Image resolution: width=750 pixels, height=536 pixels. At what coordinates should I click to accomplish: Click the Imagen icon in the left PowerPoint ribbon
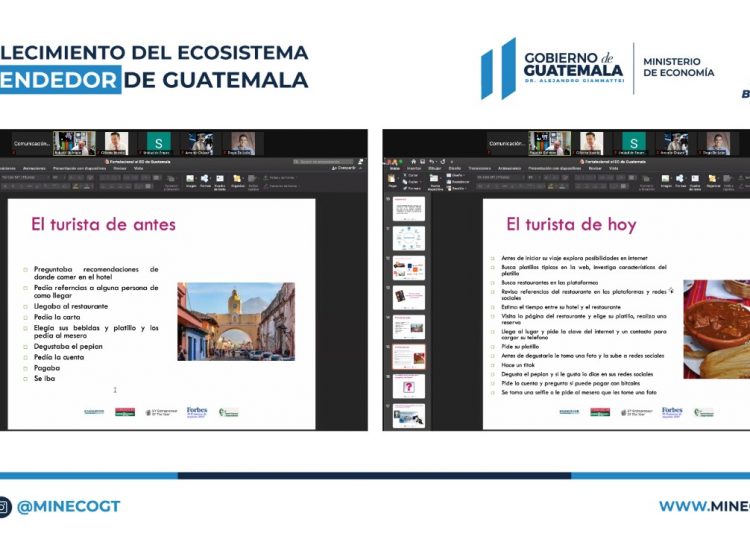click(x=190, y=180)
